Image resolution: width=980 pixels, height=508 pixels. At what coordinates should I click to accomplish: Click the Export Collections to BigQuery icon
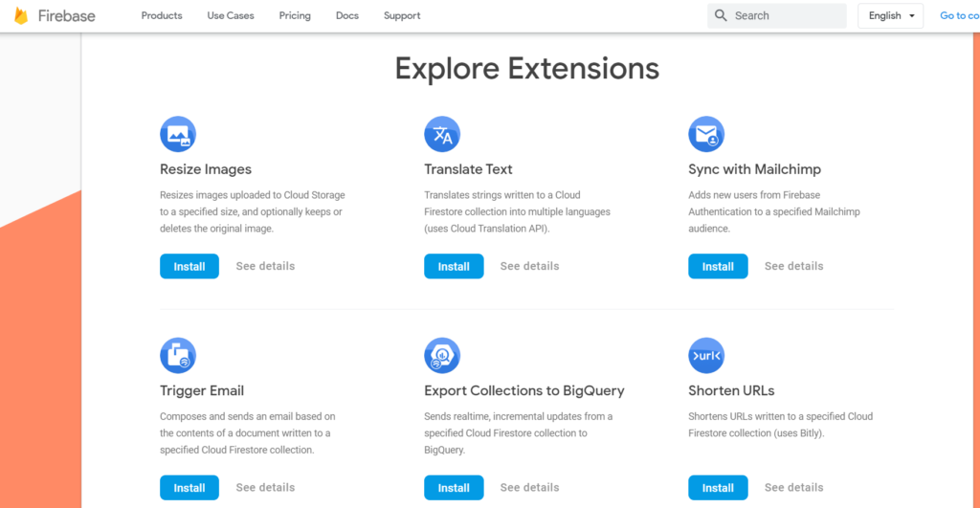tap(442, 356)
